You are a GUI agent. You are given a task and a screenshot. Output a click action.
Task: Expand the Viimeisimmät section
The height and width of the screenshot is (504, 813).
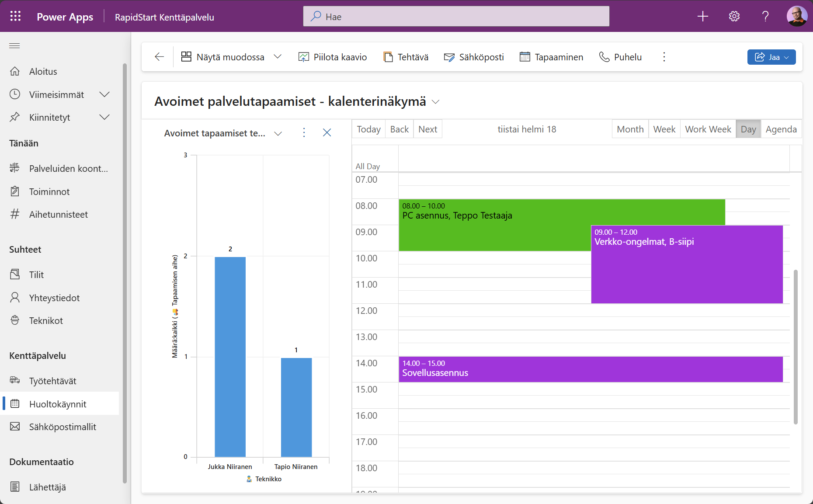[104, 94]
